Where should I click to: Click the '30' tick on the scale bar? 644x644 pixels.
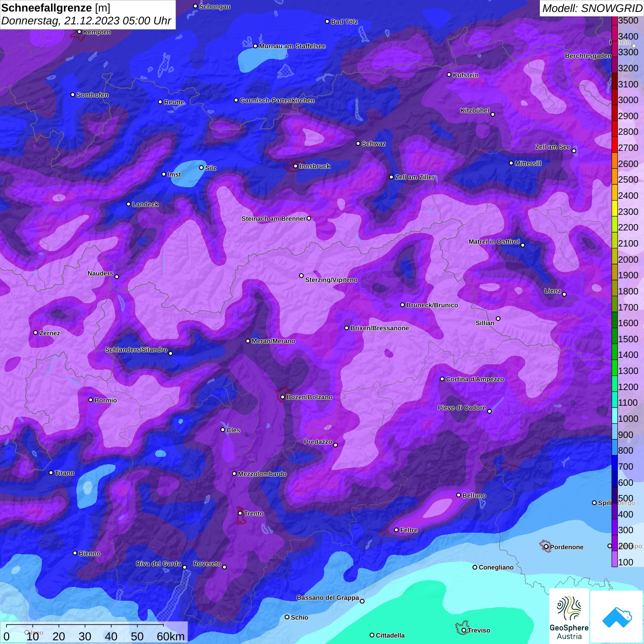coord(85,636)
